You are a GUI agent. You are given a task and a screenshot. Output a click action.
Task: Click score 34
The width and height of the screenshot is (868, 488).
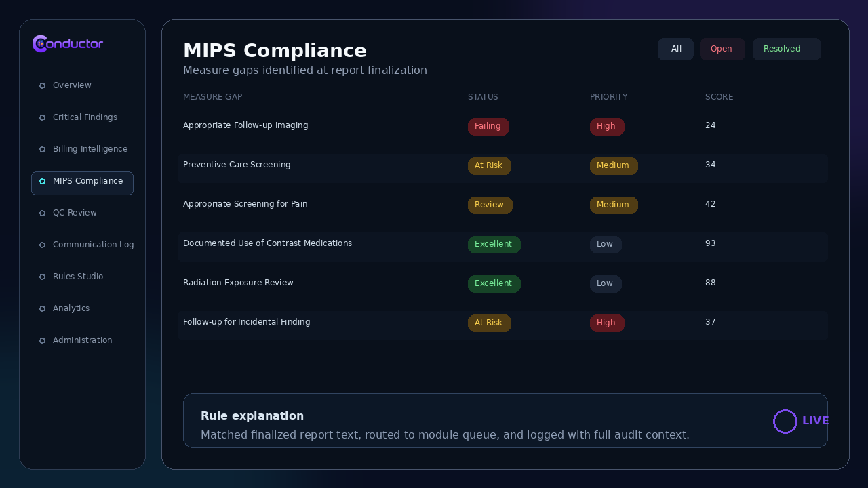[x=711, y=165]
